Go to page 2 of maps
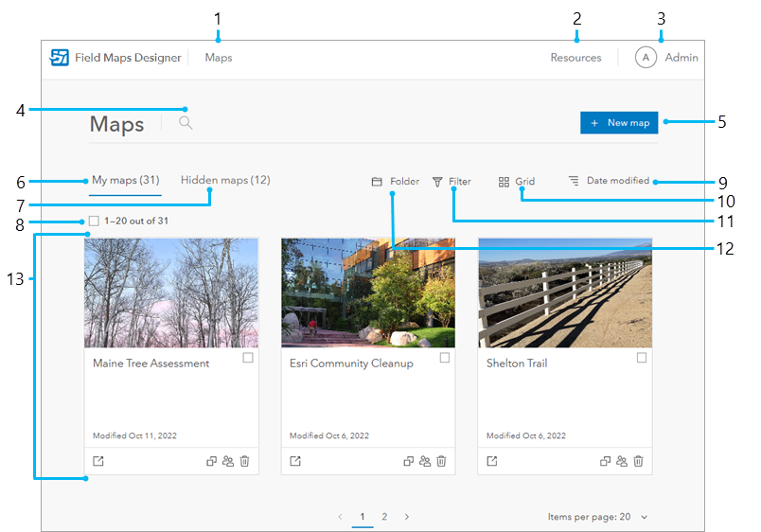The height and width of the screenshot is (532, 761). 384,517
